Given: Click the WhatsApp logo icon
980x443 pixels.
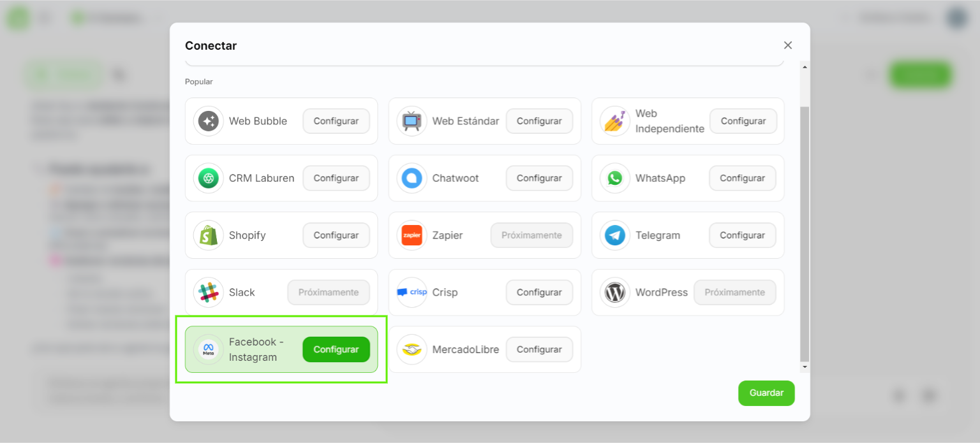Looking at the screenshot, I should pos(615,178).
